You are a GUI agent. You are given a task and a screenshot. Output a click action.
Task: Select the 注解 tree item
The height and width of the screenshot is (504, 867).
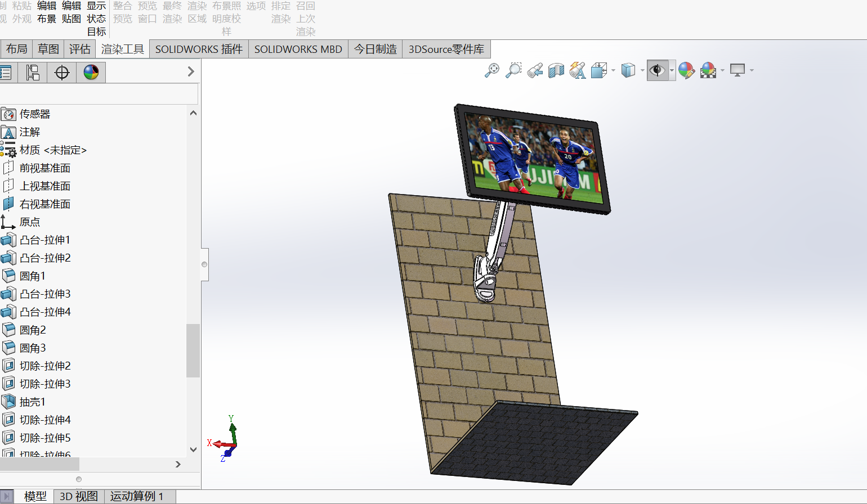point(21,132)
